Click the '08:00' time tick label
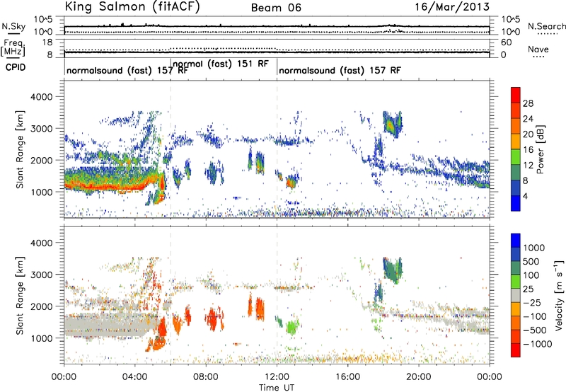Viewport: 566px width, 392px height. pos(206,377)
